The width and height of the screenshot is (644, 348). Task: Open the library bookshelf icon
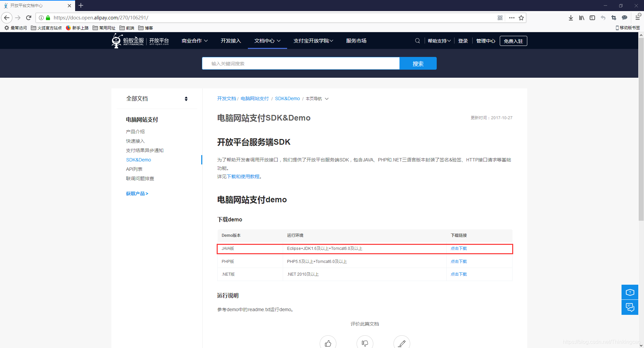click(582, 18)
